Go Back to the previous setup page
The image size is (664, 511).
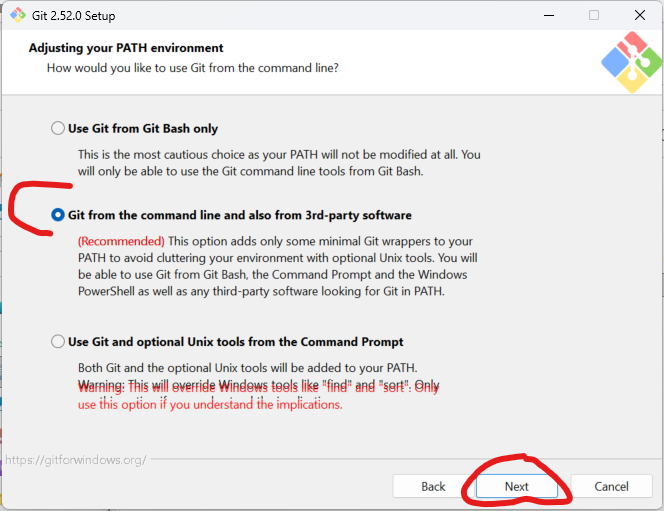pos(433,486)
